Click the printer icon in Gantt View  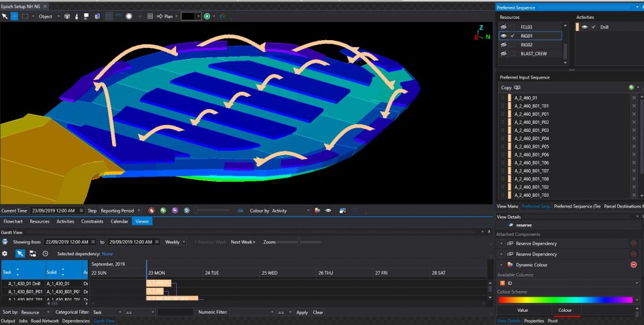pyautogui.click(x=5, y=241)
